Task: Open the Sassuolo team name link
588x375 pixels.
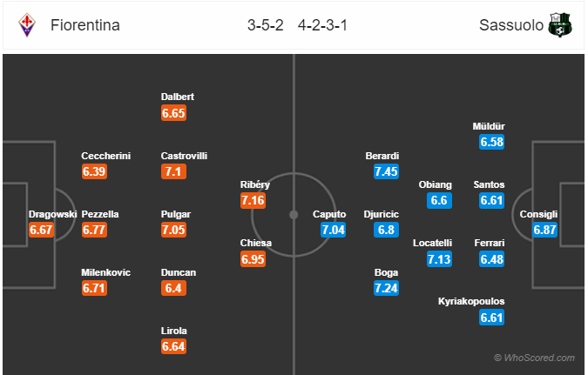Action: (511, 25)
